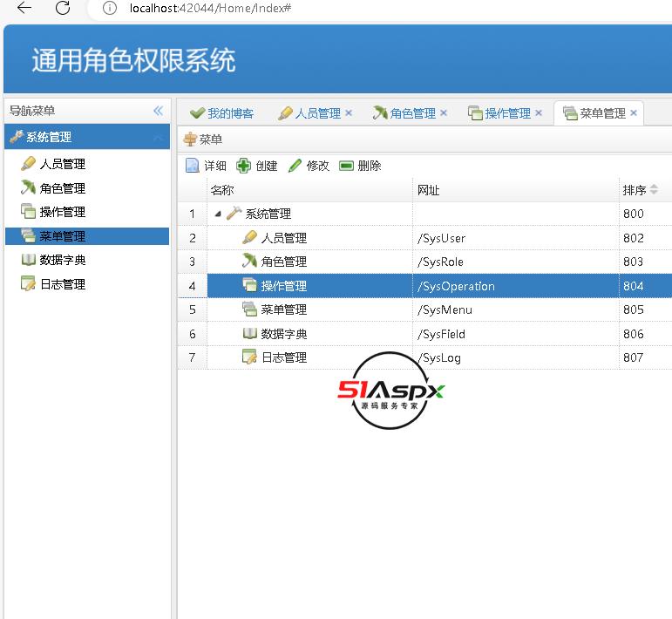672x619 pixels.
Task: Select 菜单管理 in the sidebar
Action: coord(87,236)
